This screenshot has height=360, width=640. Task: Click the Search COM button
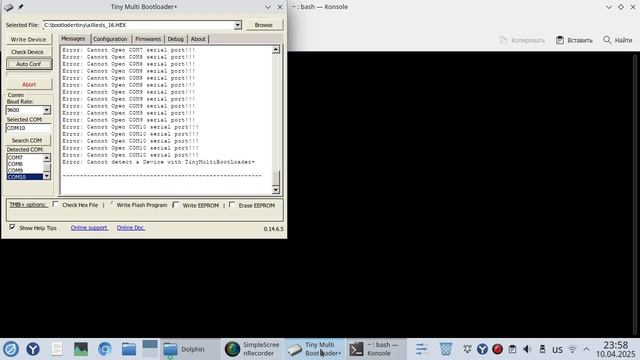(x=27, y=140)
